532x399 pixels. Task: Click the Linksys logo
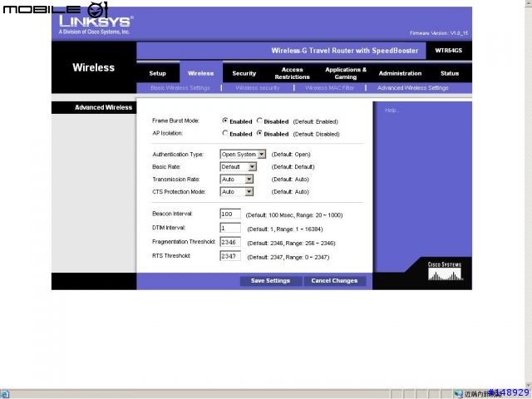point(96,24)
